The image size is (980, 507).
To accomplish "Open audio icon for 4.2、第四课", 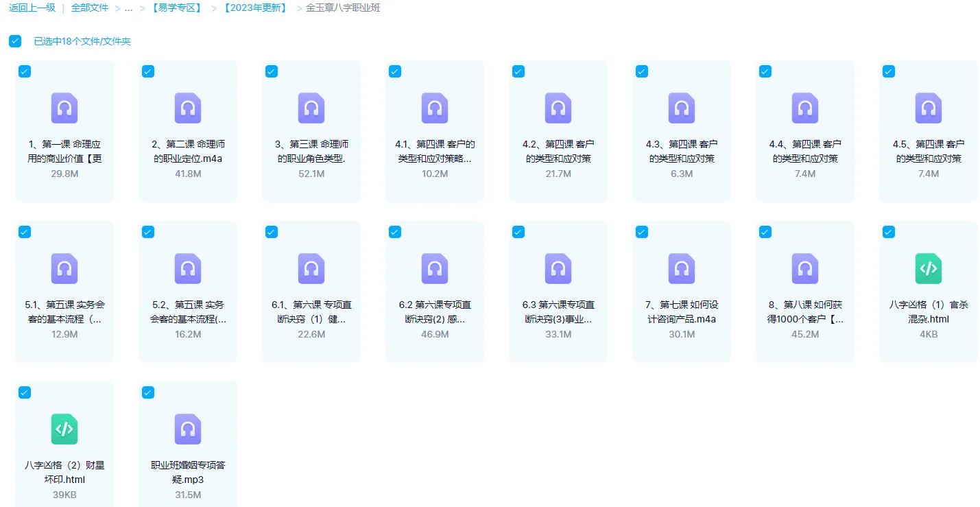I will tap(558, 108).
